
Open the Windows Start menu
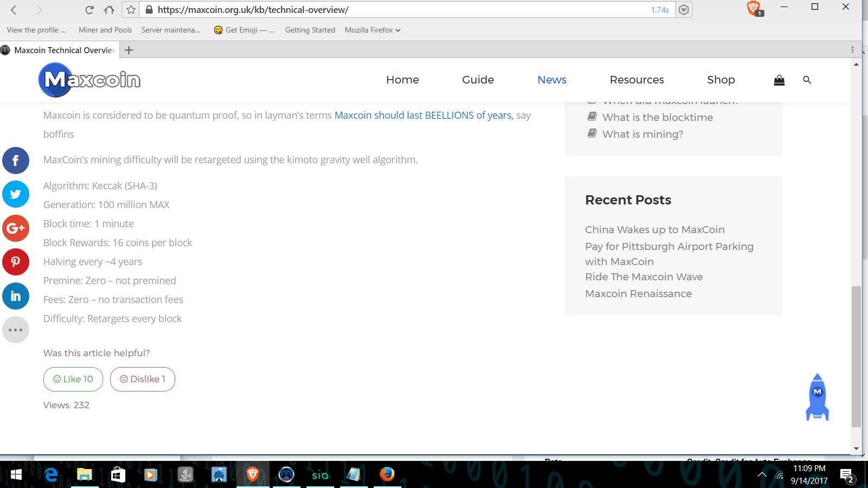pos(16,474)
